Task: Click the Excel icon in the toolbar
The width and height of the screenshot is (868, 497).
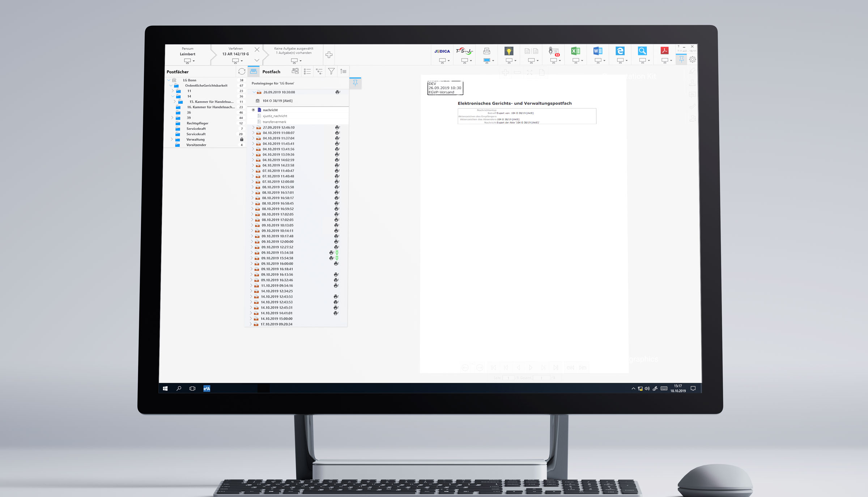Action: [575, 51]
